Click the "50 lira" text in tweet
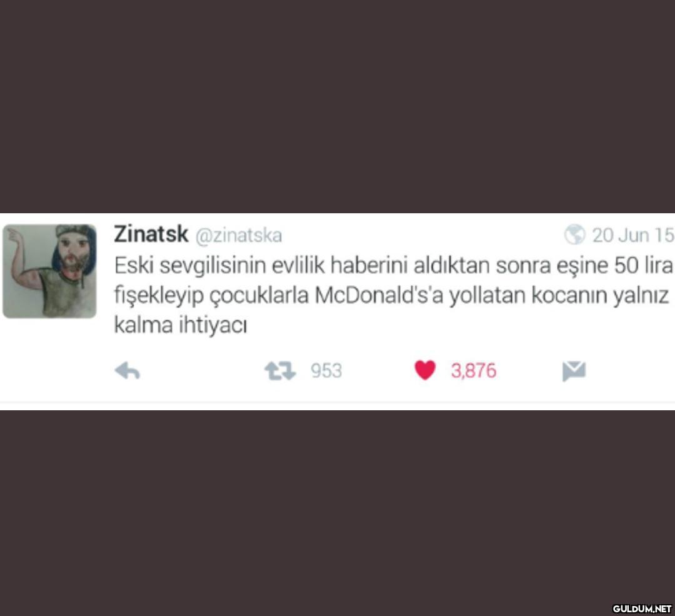This screenshot has width=675, height=616. point(644,266)
